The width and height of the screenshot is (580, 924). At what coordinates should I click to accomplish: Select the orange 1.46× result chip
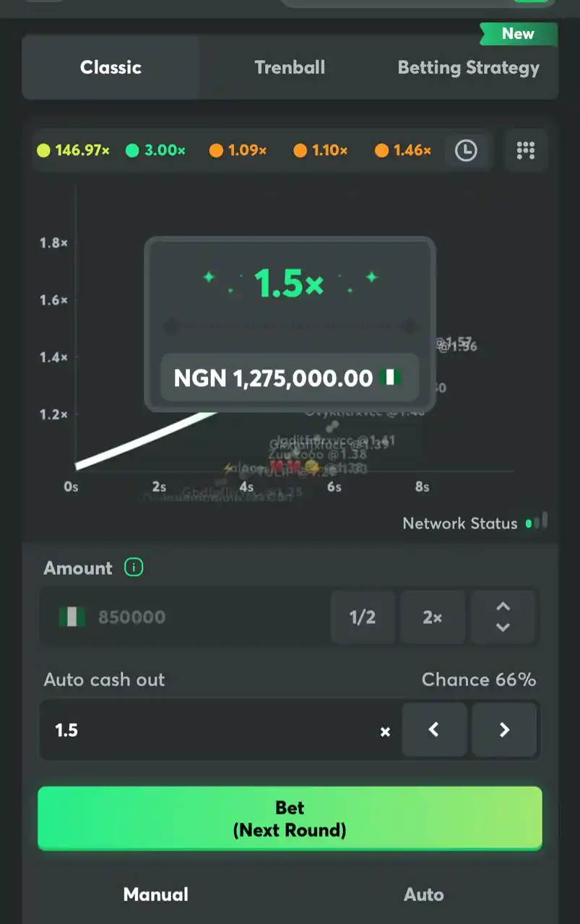coord(403,150)
